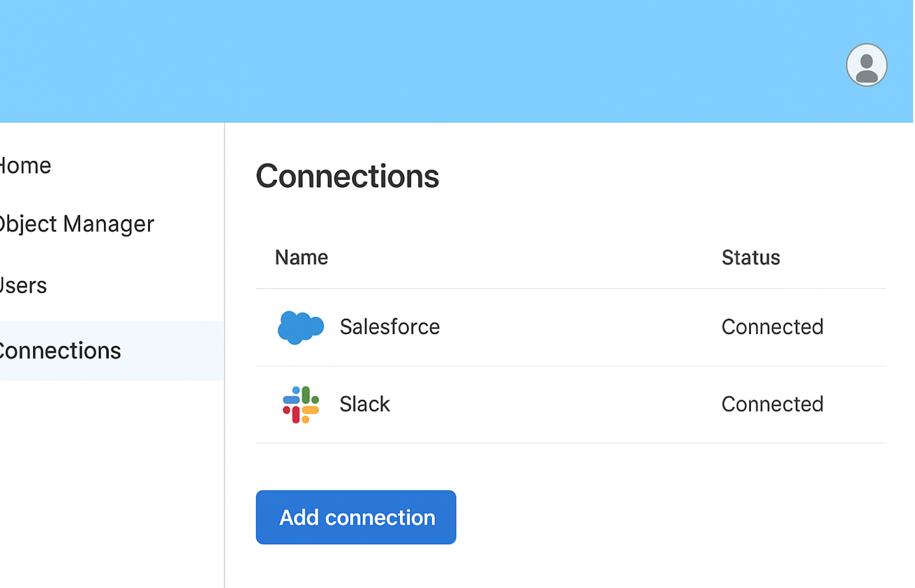Navigate to Object Manager
Image resolution: width=915 pixels, height=588 pixels.
[76, 223]
